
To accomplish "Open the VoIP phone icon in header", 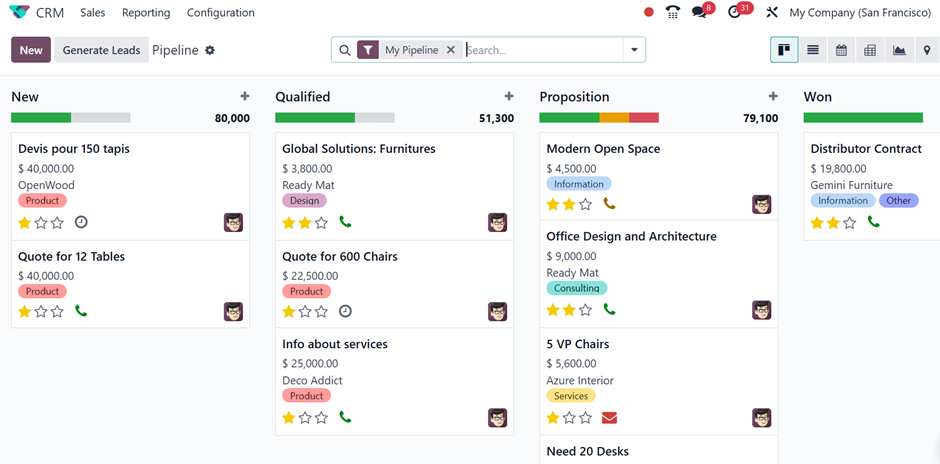I will 673,12.
